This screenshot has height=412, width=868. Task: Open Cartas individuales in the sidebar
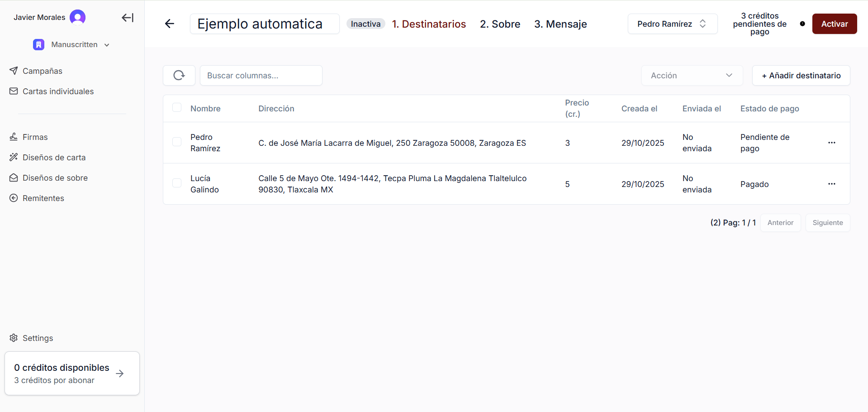click(58, 91)
